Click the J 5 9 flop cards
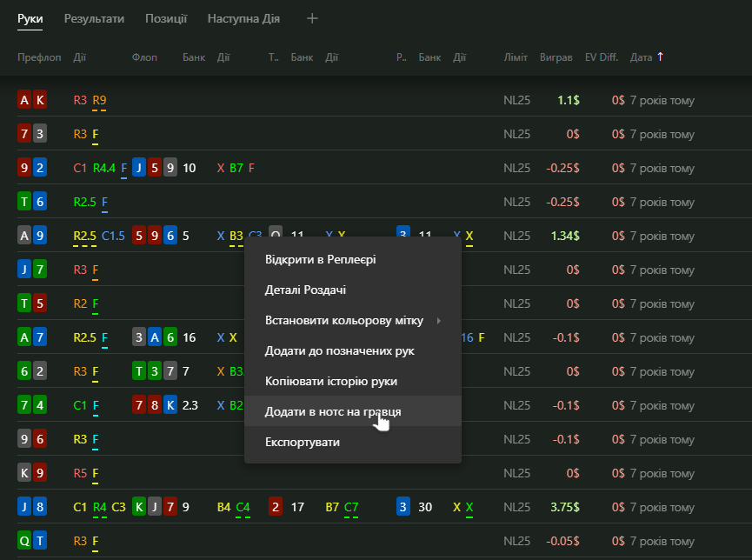This screenshot has height=560, width=752. click(155, 168)
